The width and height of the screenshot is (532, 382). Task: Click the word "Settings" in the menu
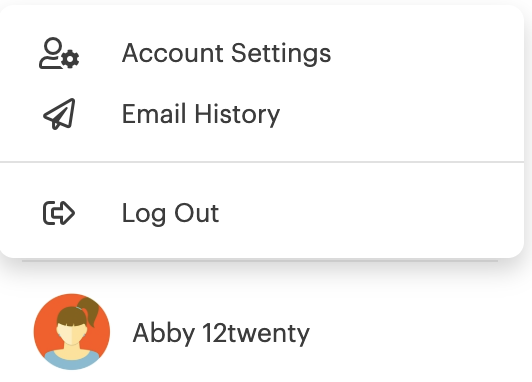point(281,54)
